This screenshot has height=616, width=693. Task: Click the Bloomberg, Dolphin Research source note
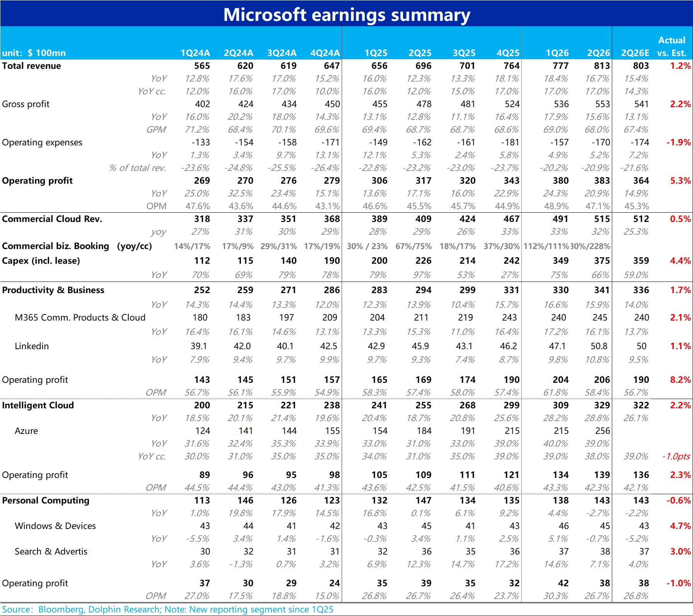point(168,609)
